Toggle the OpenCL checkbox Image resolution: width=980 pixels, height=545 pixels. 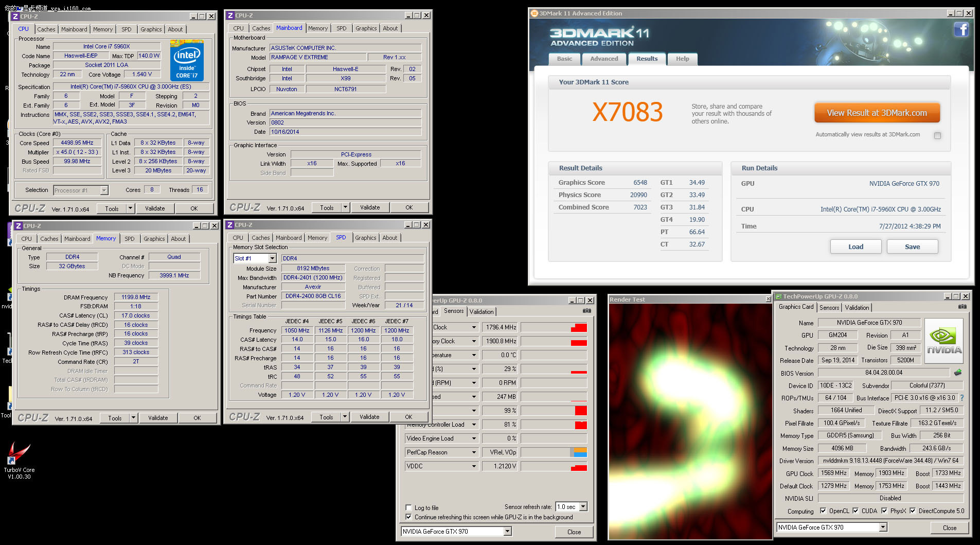pos(823,511)
